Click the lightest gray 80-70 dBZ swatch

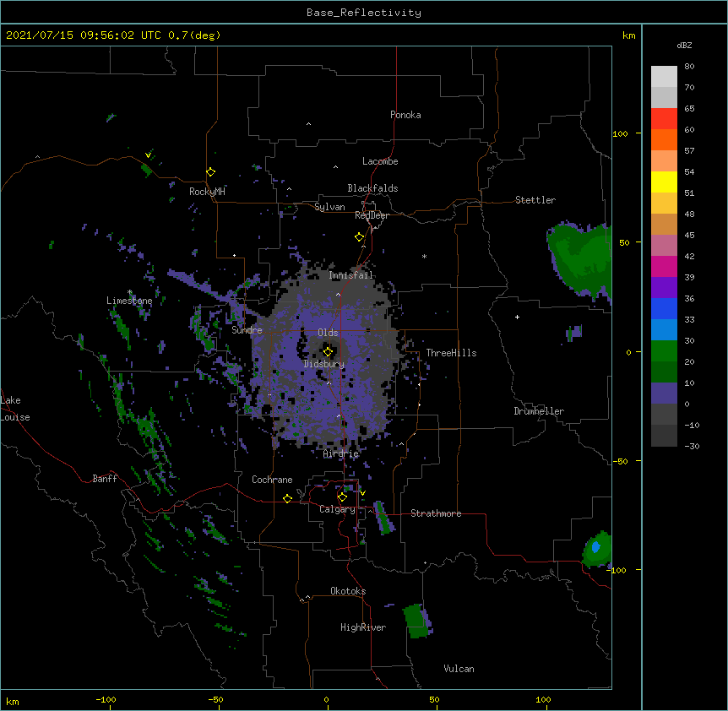[664, 77]
